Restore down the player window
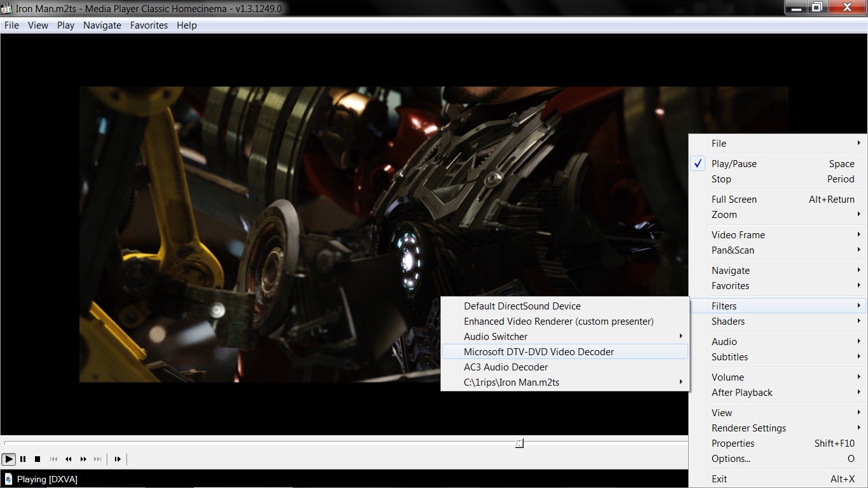Image resolution: width=868 pixels, height=488 pixels. point(817,8)
